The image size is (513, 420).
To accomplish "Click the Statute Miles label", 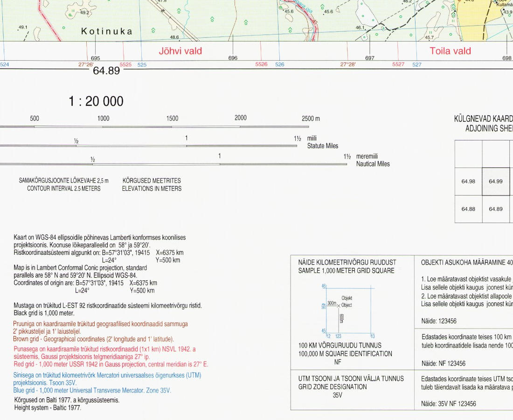I will pyautogui.click(x=323, y=146).
